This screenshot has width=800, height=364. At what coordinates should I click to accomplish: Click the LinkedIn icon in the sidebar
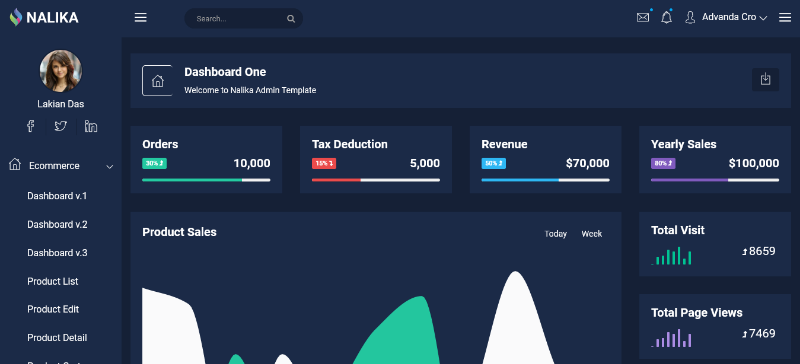(x=91, y=126)
